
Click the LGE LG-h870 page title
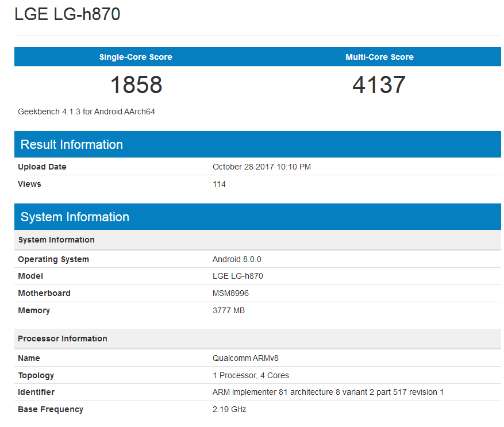click(67, 14)
